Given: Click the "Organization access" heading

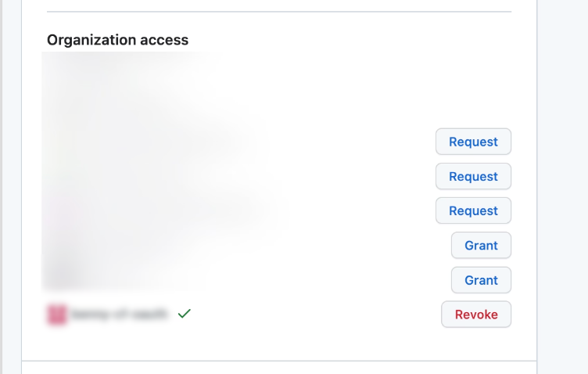Looking at the screenshot, I should coord(117,40).
